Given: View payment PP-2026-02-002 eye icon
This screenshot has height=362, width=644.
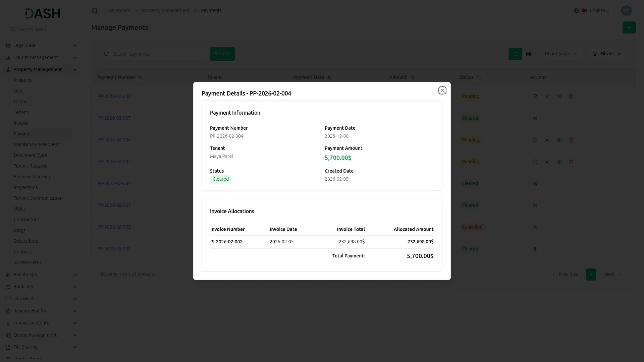Looking at the screenshot, I should (x=535, y=227).
